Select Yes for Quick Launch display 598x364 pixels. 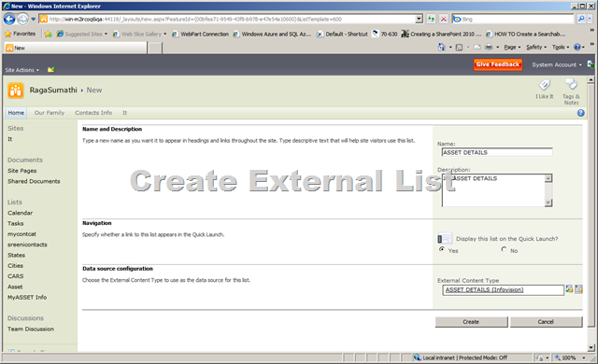click(442, 249)
